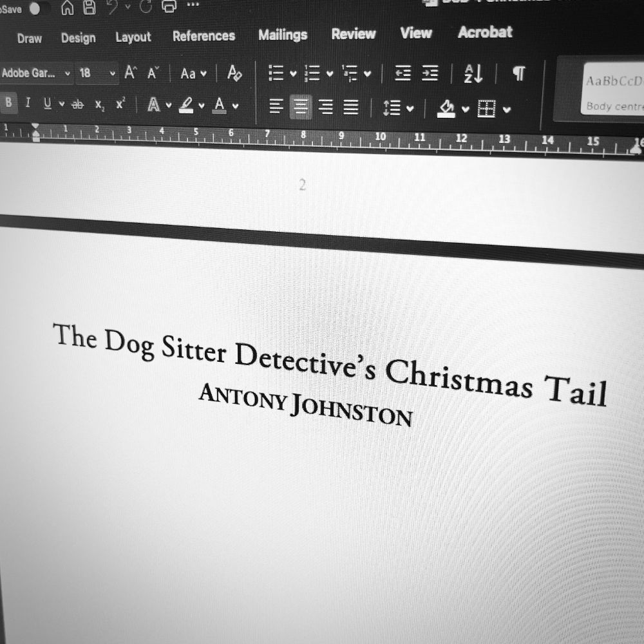Screen dimensions: 644x644
Task: Open the Design tab
Action: (78, 38)
